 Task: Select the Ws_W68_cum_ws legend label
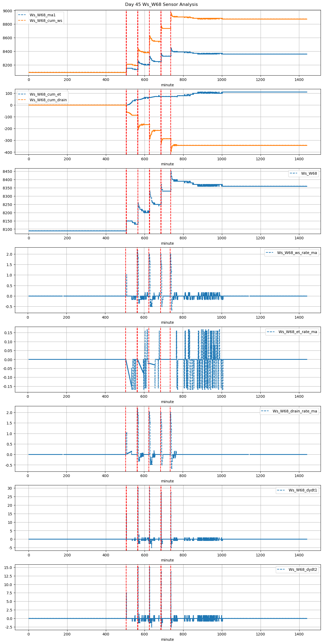46,21
